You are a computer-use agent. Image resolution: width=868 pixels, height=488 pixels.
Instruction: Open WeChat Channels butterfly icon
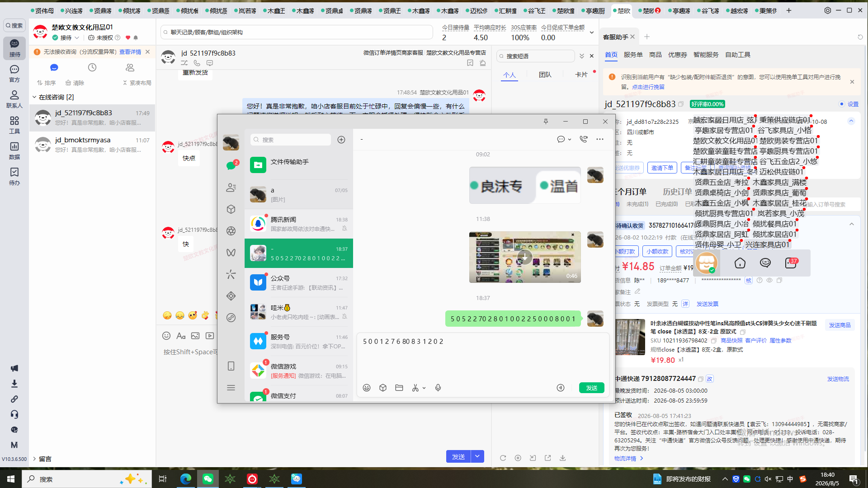pyautogui.click(x=231, y=253)
